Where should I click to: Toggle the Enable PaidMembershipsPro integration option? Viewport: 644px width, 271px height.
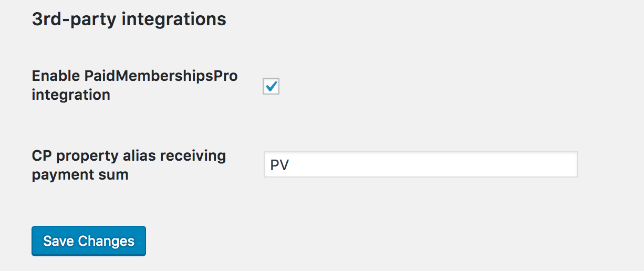click(x=271, y=86)
